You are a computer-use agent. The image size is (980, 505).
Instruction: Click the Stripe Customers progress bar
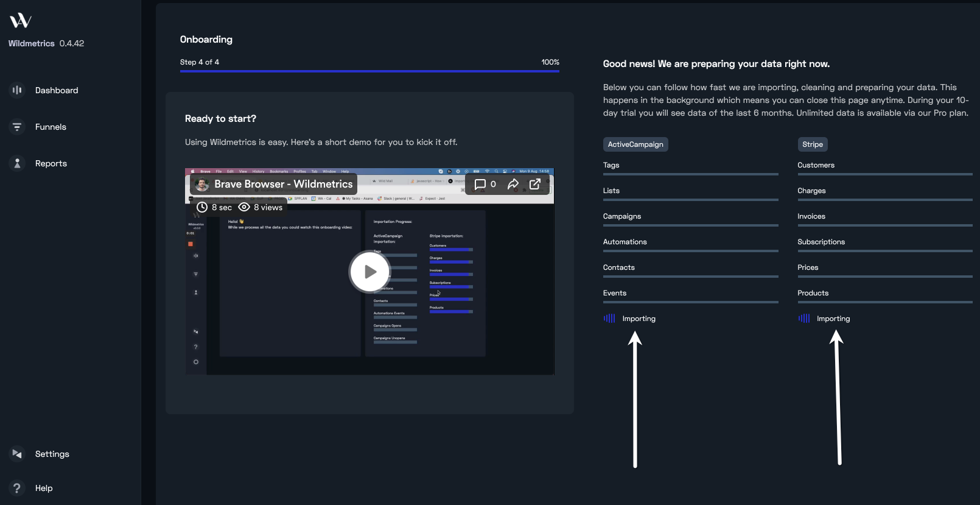(x=885, y=174)
